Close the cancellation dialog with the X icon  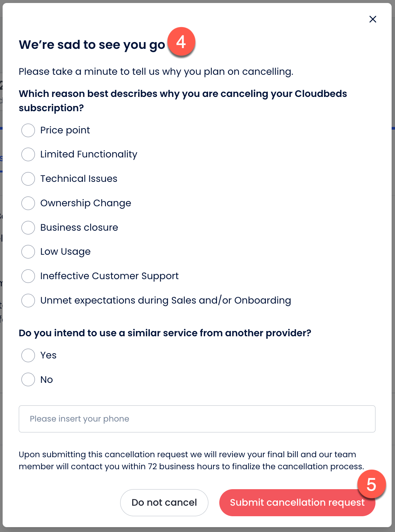[372, 19]
